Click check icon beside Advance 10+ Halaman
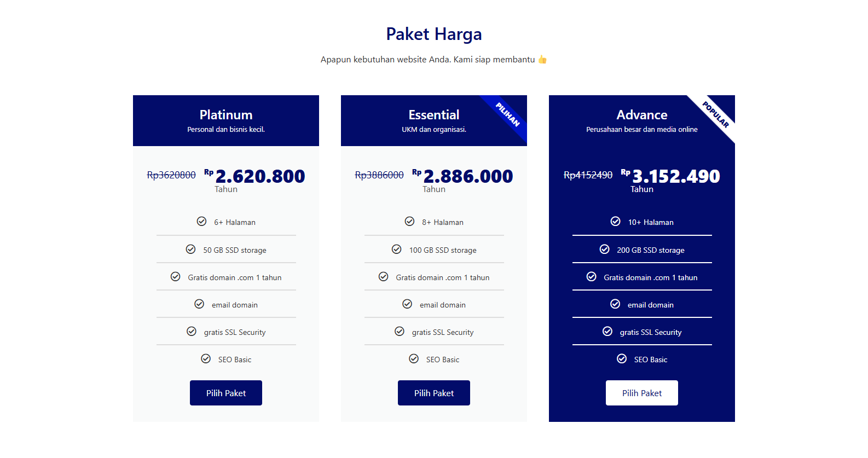The width and height of the screenshot is (868, 458). (615, 222)
